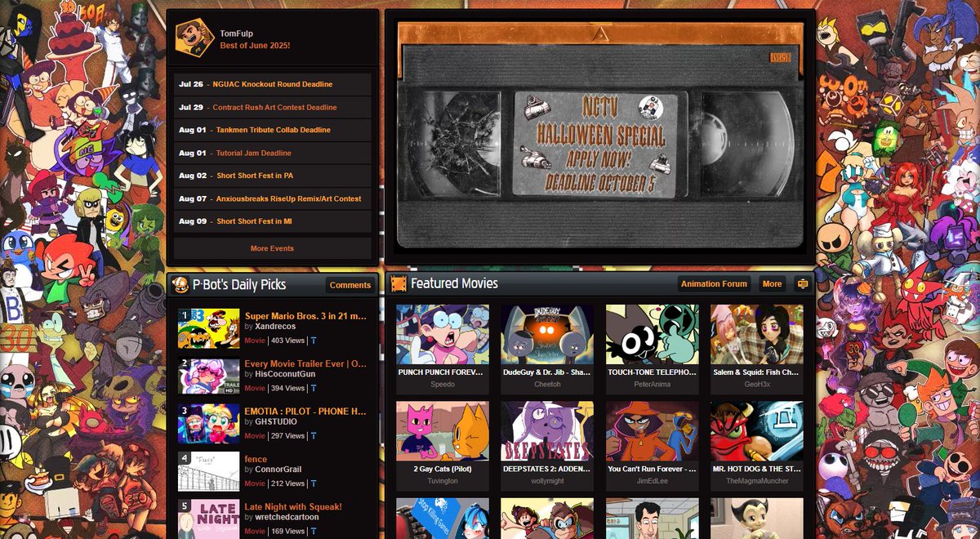Click the Movie label beside 297 Views
The width and height of the screenshot is (980, 539).
(x=255, y=436)
